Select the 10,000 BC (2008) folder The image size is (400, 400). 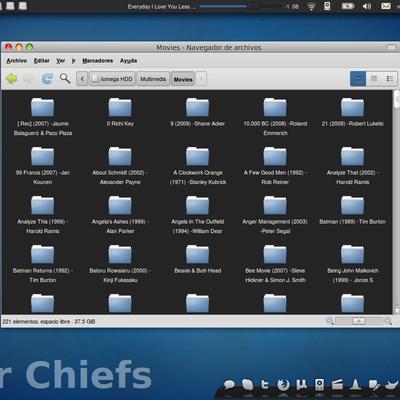275,117
